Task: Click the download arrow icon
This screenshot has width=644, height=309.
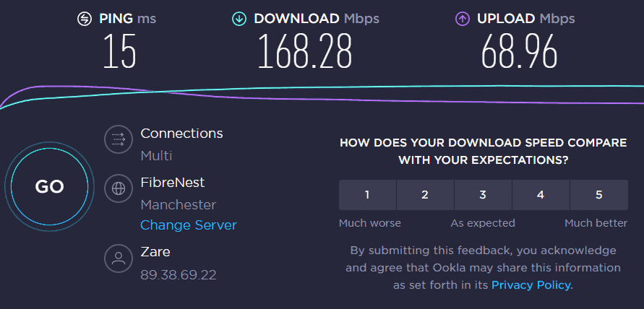Action: tap(239, 19)
